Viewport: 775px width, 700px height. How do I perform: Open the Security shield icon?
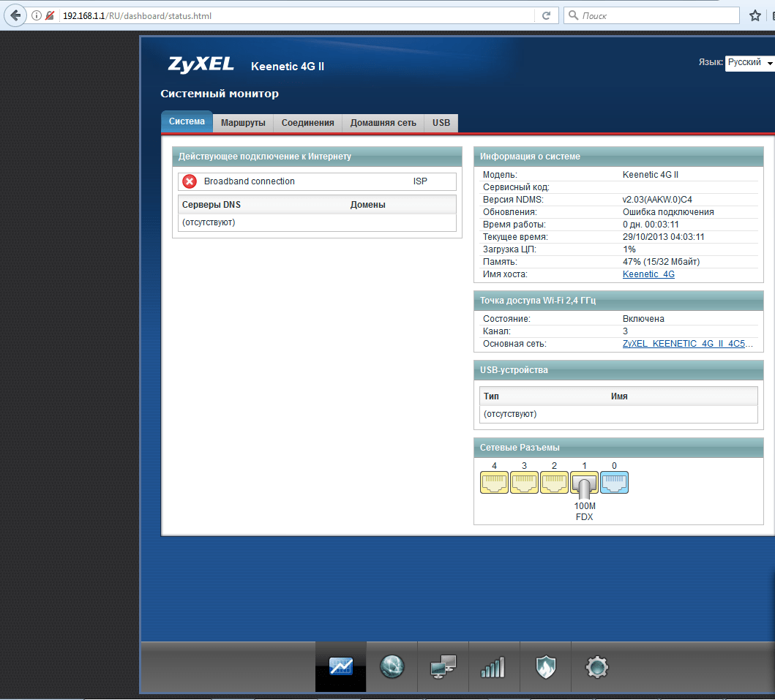click(x=546, y=667)
